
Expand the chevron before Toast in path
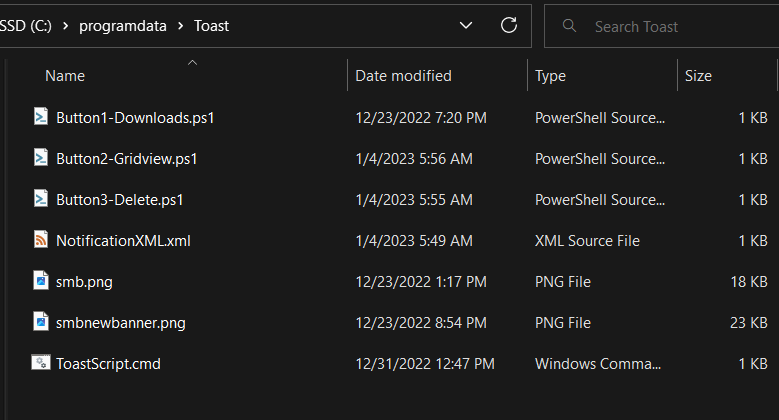tap(181, 26)
